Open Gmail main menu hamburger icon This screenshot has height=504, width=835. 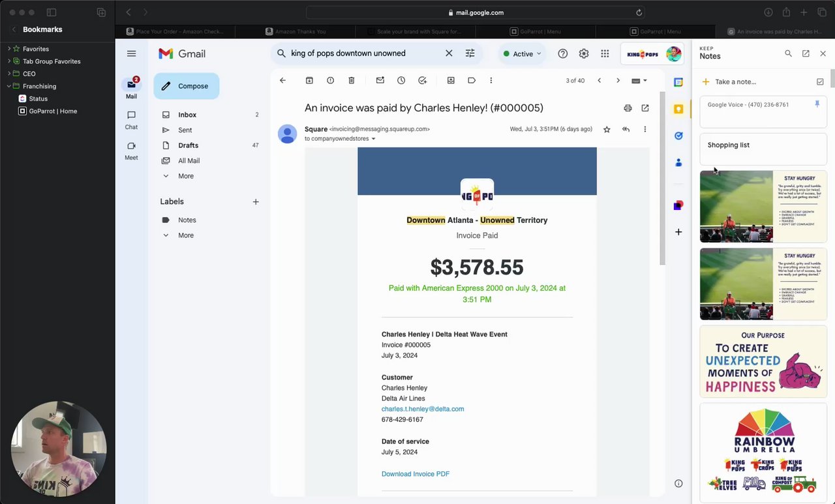click(131, 53)
